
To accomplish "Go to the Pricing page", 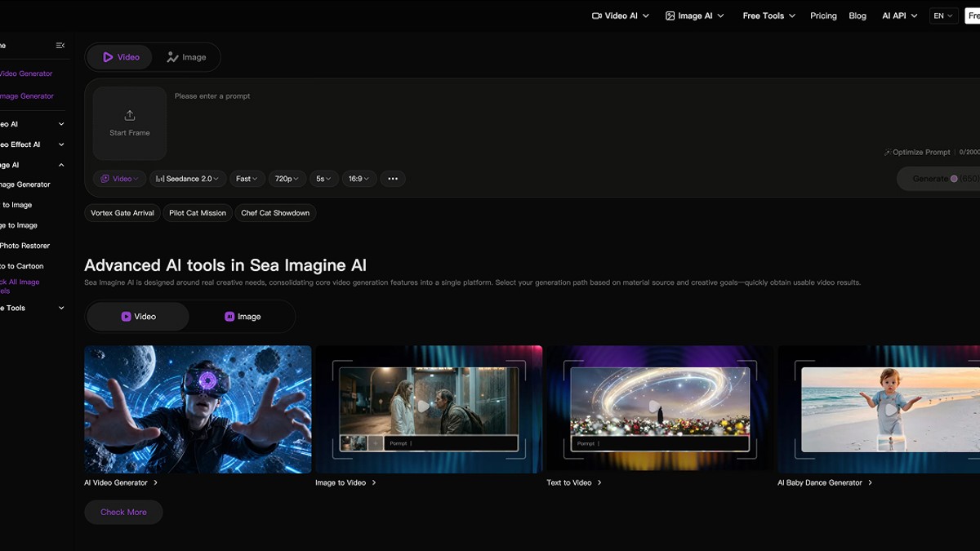I will pos(823,16).
